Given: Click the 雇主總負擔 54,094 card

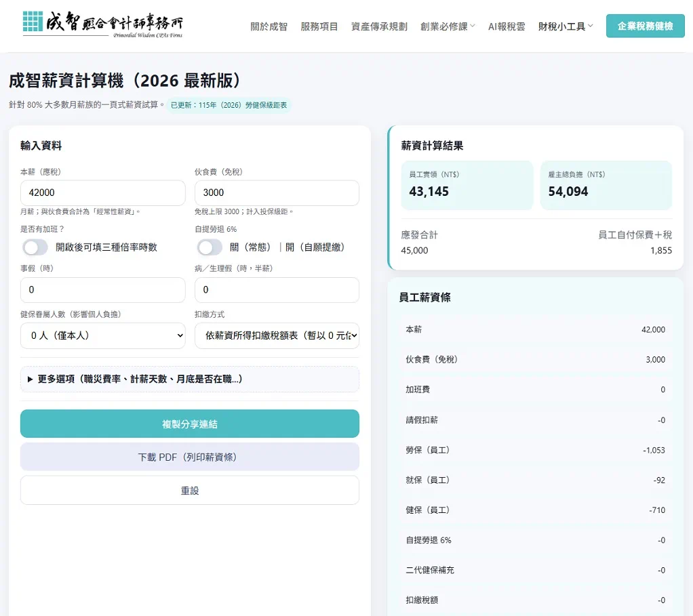Looking at the screenshot, I should tap(606, 185).
